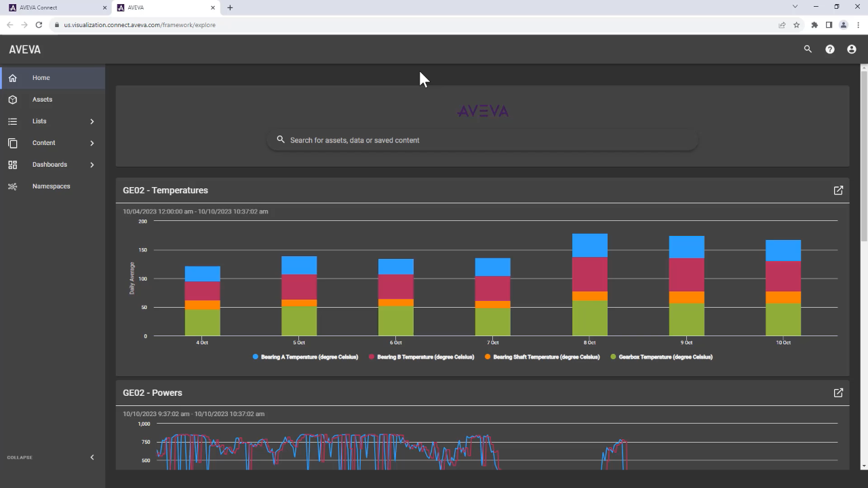Screen dimensions: 868x488
Task: Click the browser reload page button
Action: 39,25
